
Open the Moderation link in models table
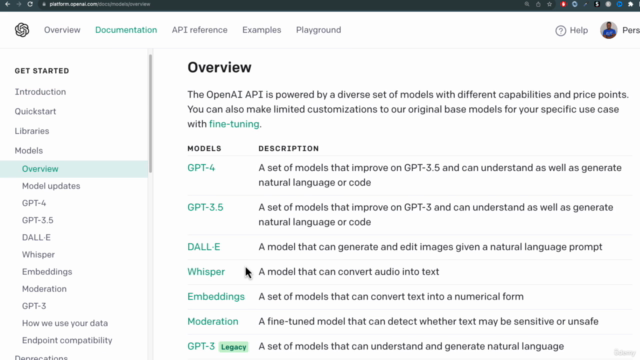click(213, 322)
